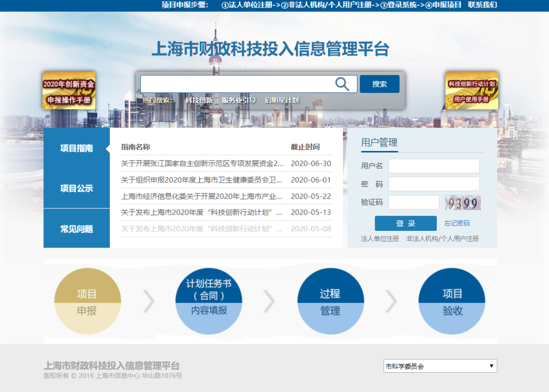Open the 2020年创新资金 申报操作手册 banner
Screen dimensions: 549x392
click(x=69, y=91)
